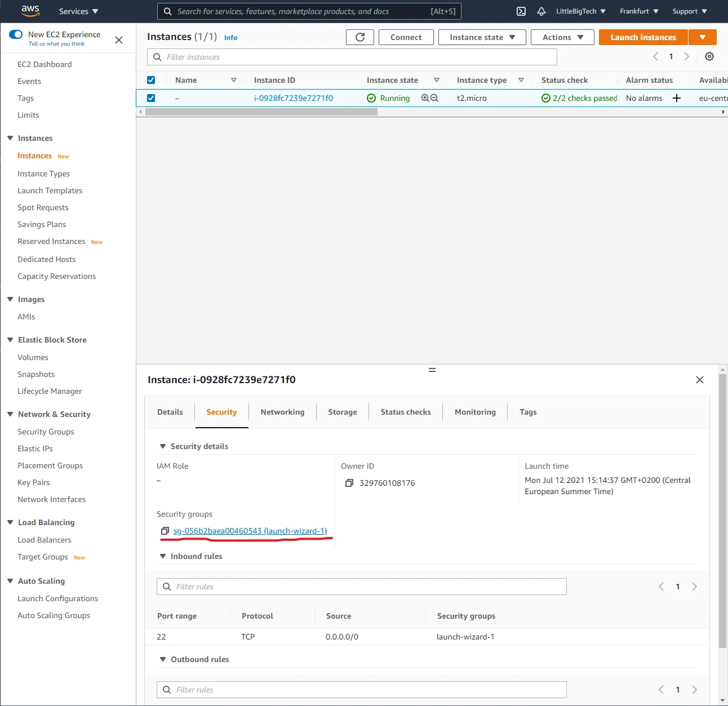Close the instance details panel

click(700, 380)
